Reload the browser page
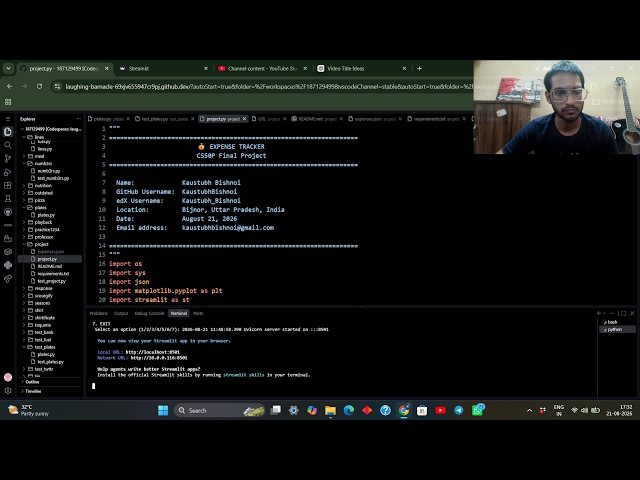This screenshot has width=640, height=480. coord(39,87)
